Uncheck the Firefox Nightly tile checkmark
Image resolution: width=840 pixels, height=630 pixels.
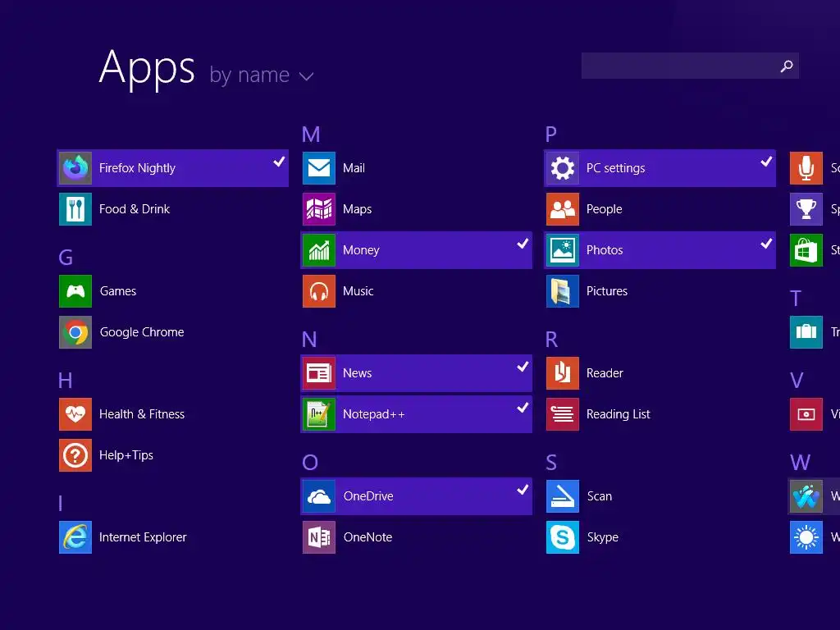[279, 162]
